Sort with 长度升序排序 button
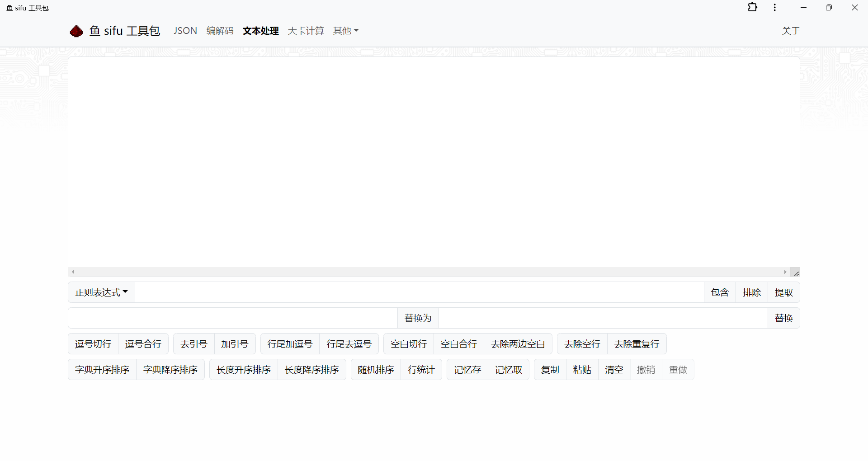 click(244, 370)
